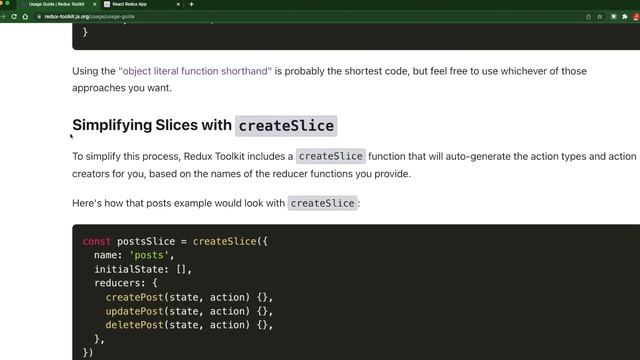Close the Usage Guide Redux Toolkit tab

pos(95,4)
